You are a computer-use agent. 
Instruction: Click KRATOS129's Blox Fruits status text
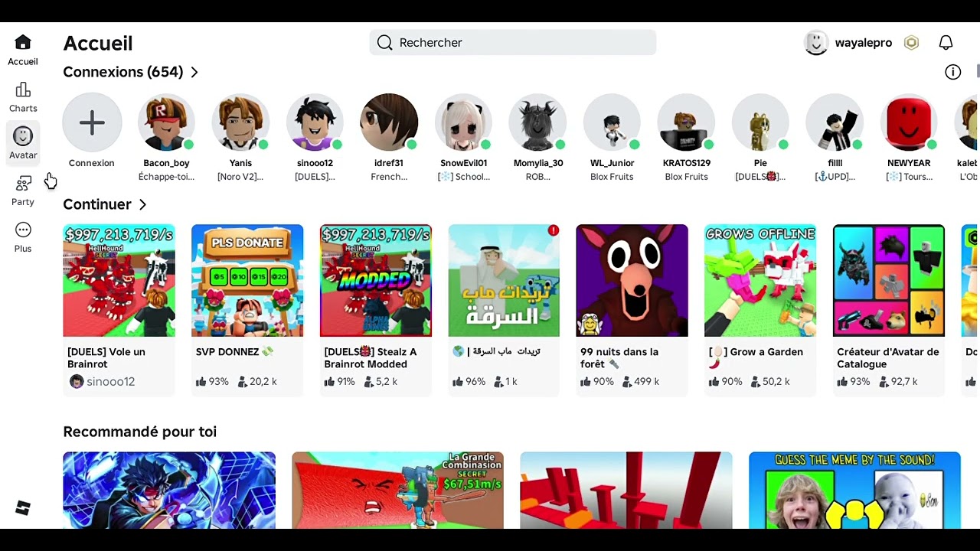coord(686,177)
